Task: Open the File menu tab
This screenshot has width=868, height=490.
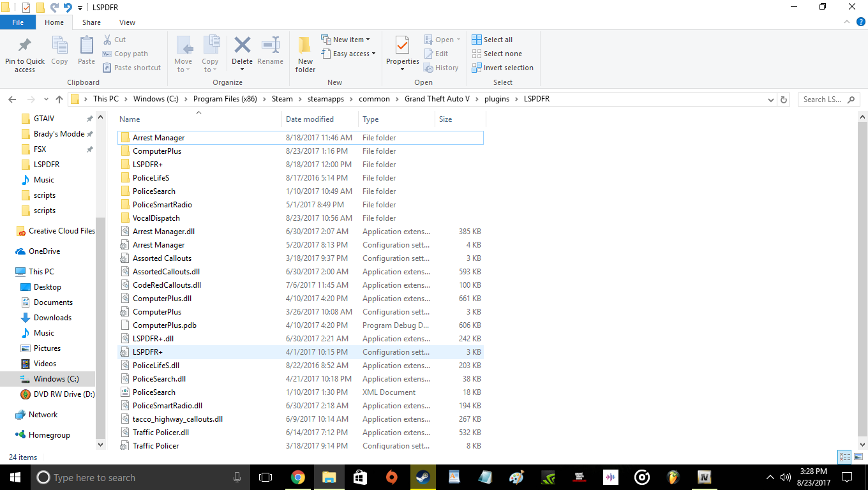Action: pyautogui.click(x=18, y=22)
